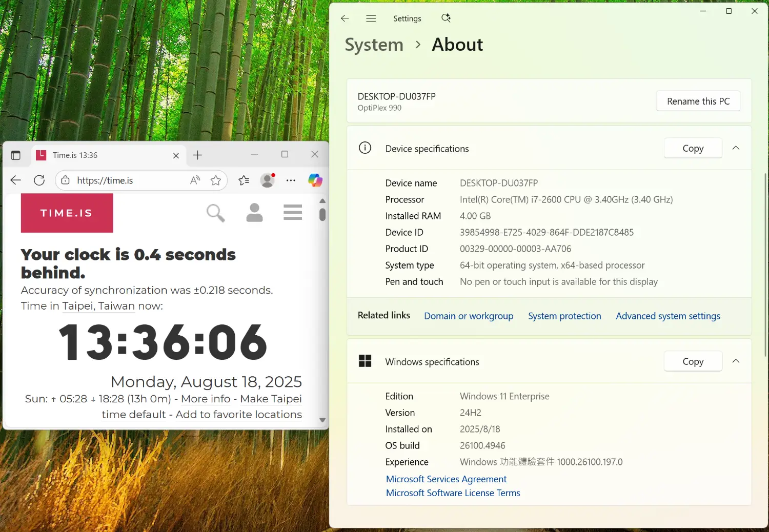Open Advanced system settings link
Viewport: 769px width, 532px height.
[x=668, y=316]
